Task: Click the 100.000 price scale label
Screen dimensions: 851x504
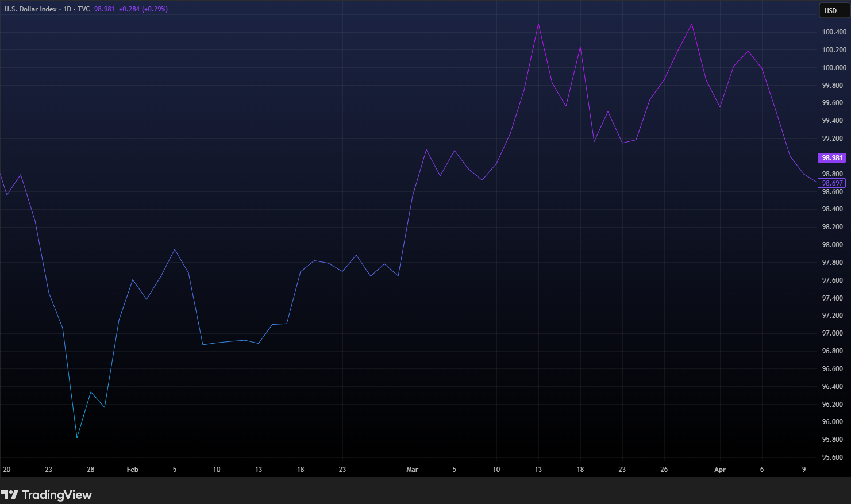Action: click(x=834, y=68)
